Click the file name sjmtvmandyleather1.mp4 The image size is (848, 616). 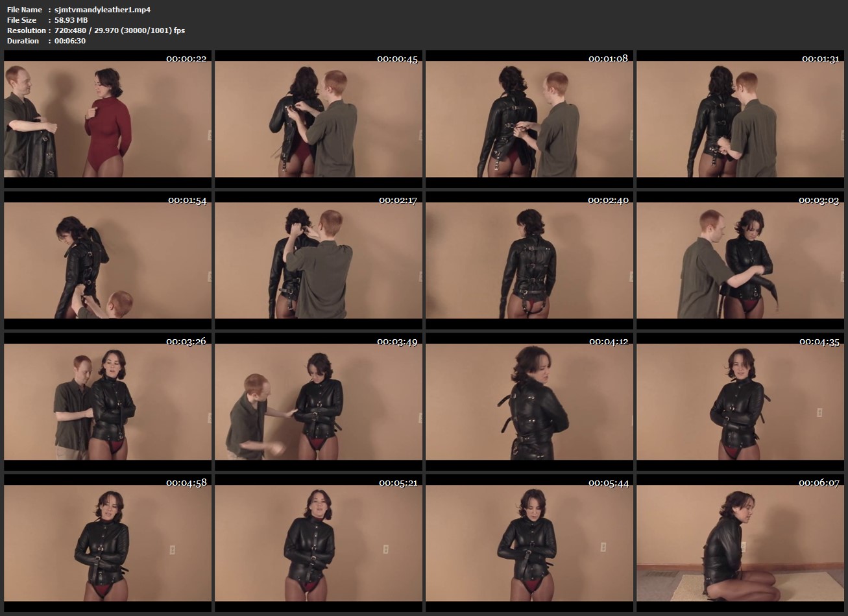click(103, 10)
